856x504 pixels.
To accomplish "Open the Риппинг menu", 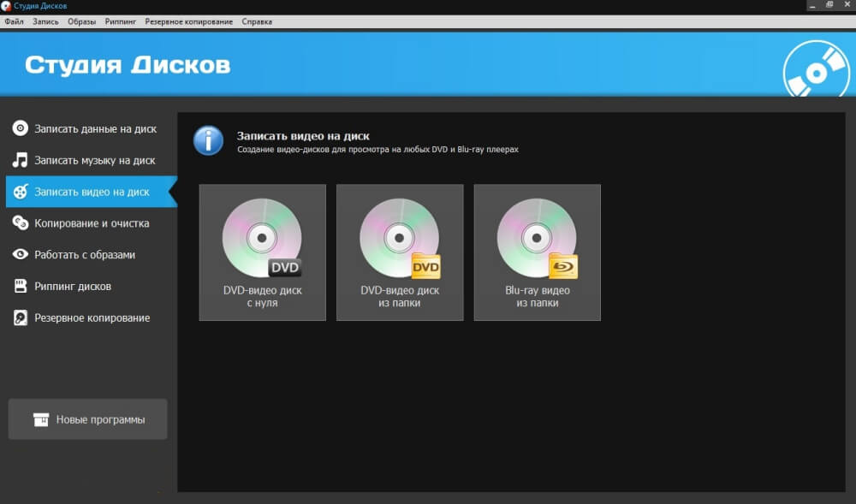I will click(x=121, y=21).
